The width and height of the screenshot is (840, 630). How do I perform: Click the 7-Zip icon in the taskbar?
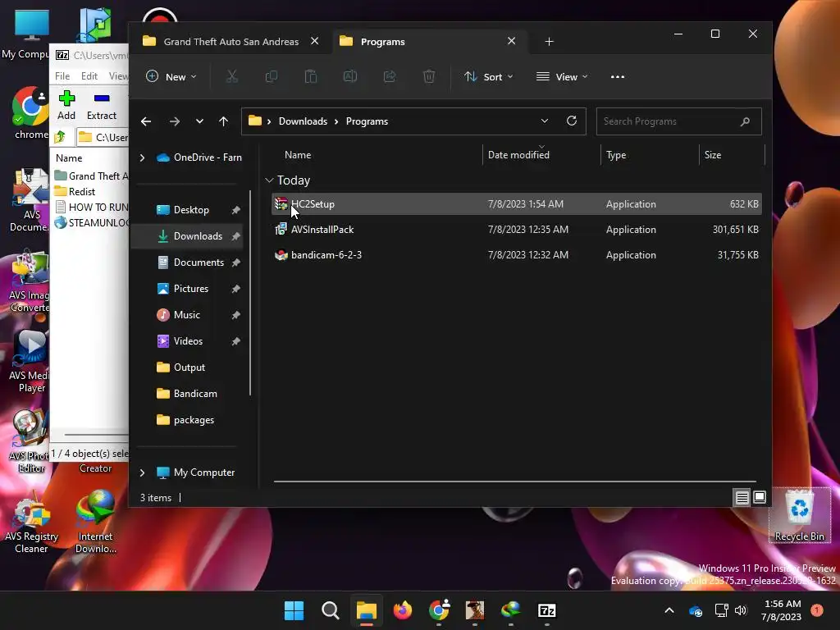546,610
